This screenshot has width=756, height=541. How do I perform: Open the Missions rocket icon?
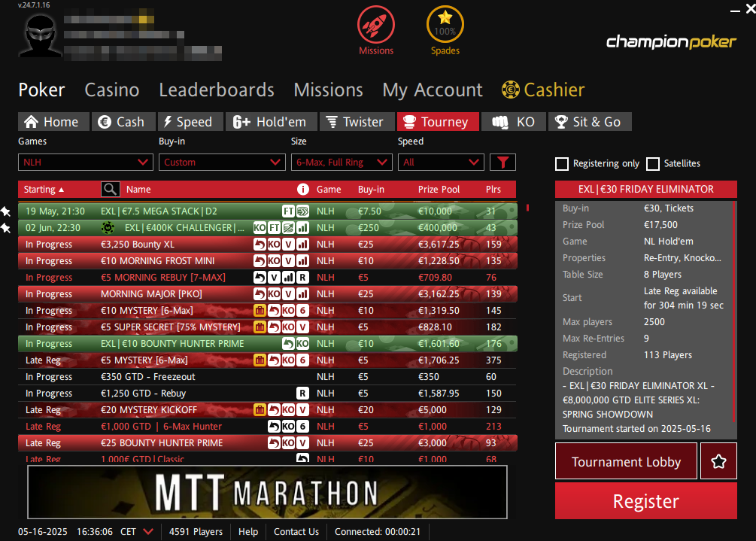pyautogui.click(x=375, y=25)
